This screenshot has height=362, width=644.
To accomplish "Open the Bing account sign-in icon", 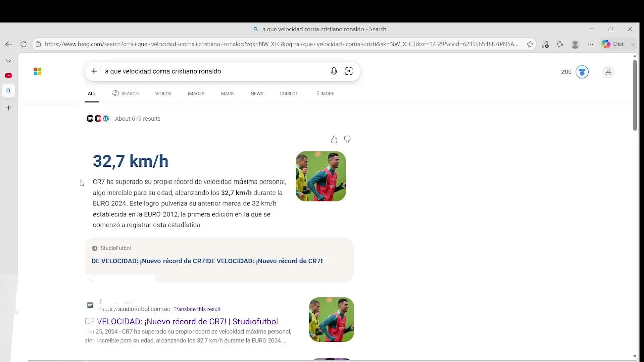I will click(608, 72).
